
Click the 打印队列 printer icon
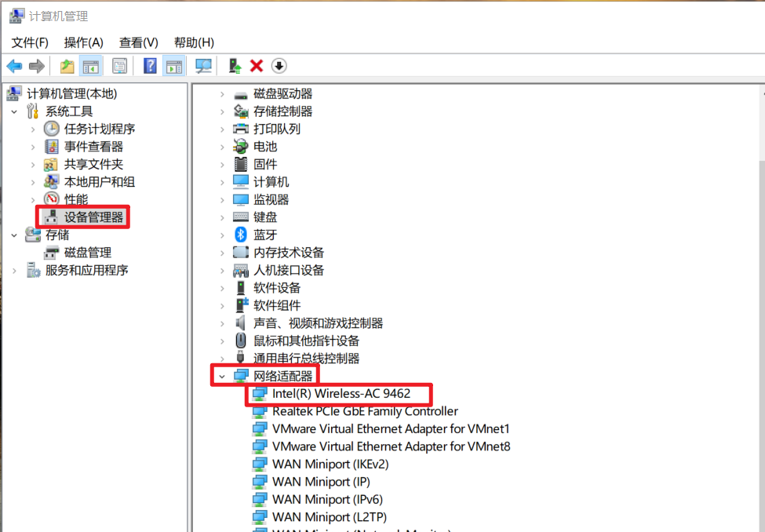(x=241, y=129)
